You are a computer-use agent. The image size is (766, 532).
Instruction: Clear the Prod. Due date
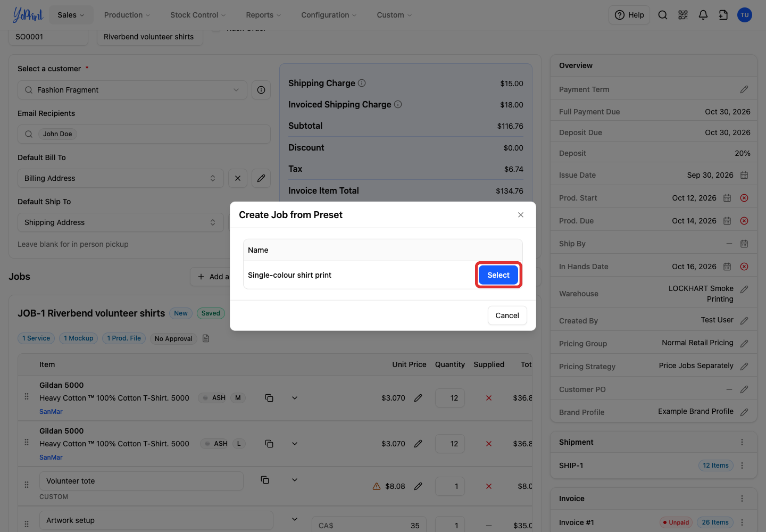click(x=744, y=221)
